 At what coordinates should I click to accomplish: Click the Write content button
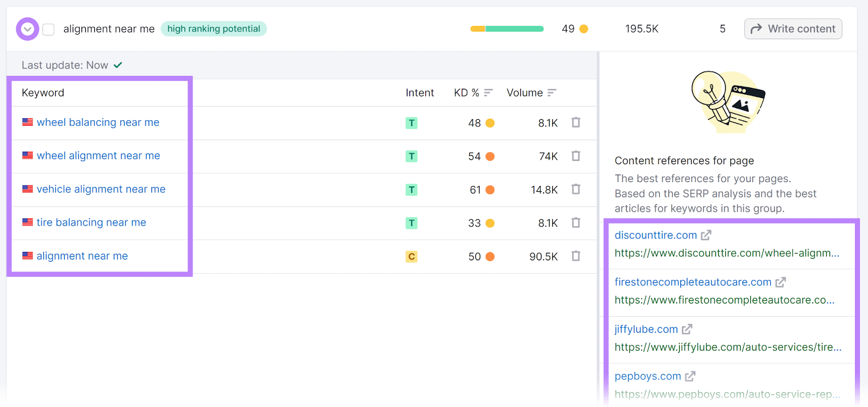(x=793, y=29)
